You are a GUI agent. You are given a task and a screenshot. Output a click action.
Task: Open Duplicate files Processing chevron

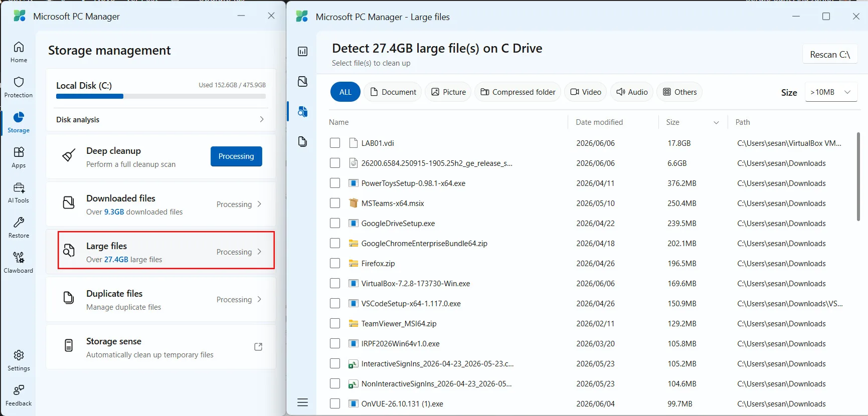[x=259, y=299]
